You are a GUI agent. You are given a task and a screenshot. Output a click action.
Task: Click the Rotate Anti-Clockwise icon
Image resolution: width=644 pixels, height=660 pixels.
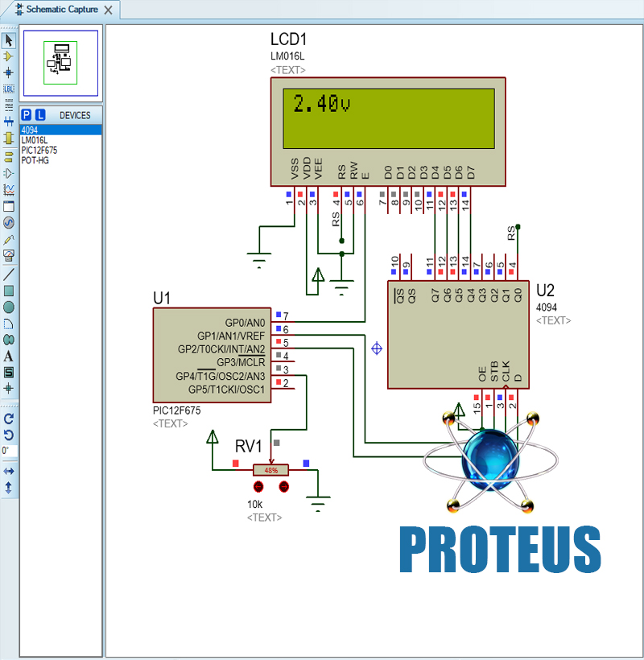point(9,435)
